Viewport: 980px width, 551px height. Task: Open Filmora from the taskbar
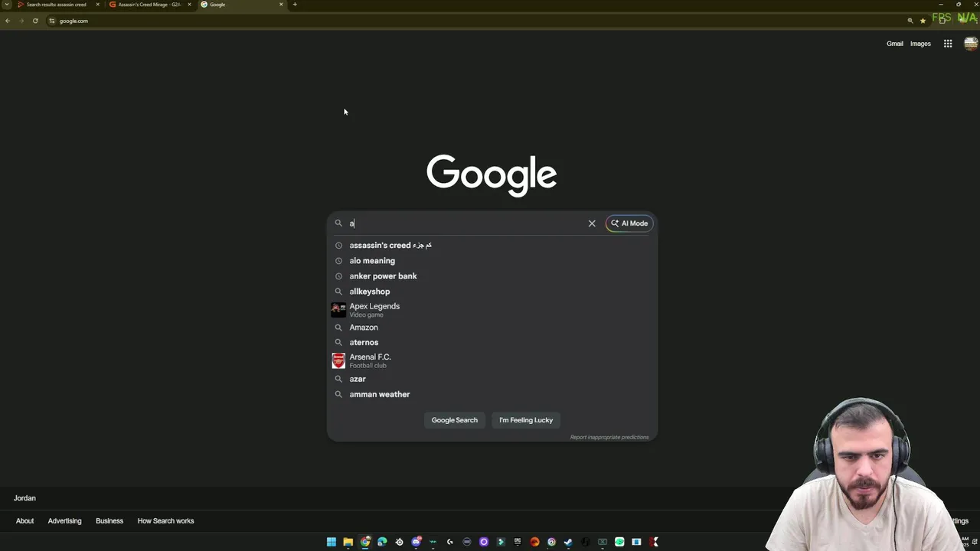pos(501,542)
